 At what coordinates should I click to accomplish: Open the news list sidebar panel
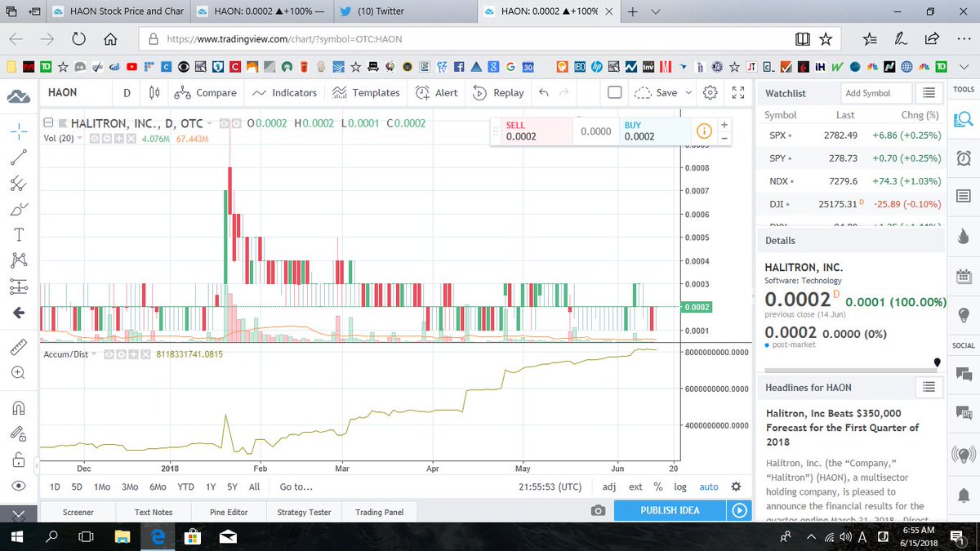point(963,196)
